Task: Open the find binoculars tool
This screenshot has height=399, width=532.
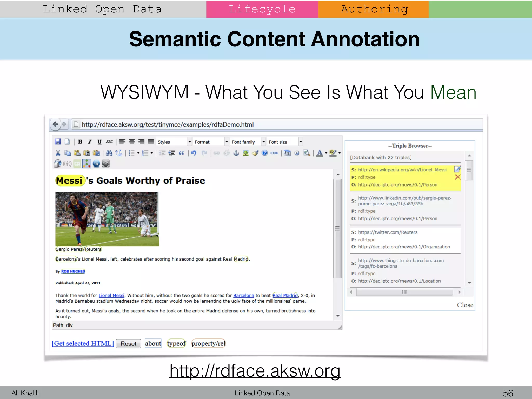Action: 109,153
